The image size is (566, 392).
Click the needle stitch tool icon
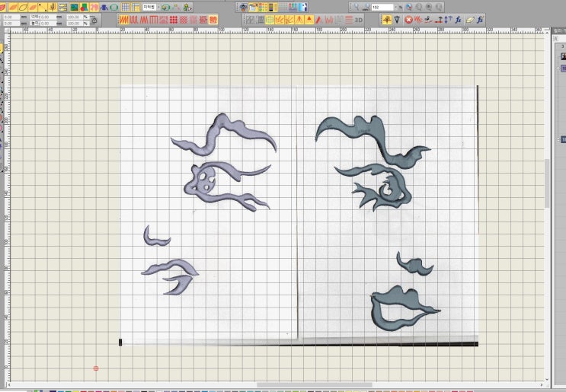(53, 7)
